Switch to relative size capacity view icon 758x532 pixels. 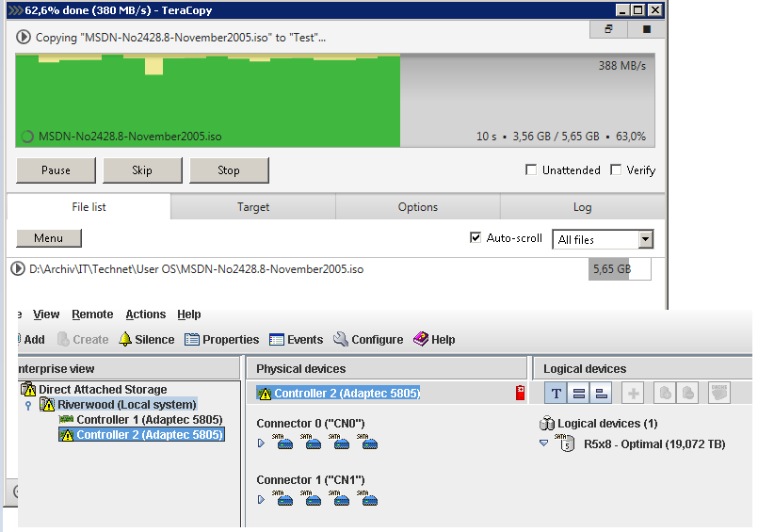coord(601,393)
